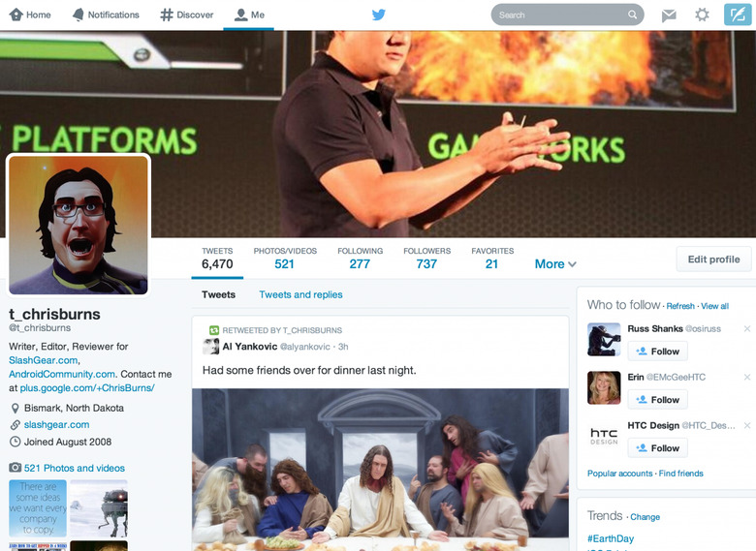Click View all suggestions
Viewport: 756px width, 551px height.
[x=714, y=306]
